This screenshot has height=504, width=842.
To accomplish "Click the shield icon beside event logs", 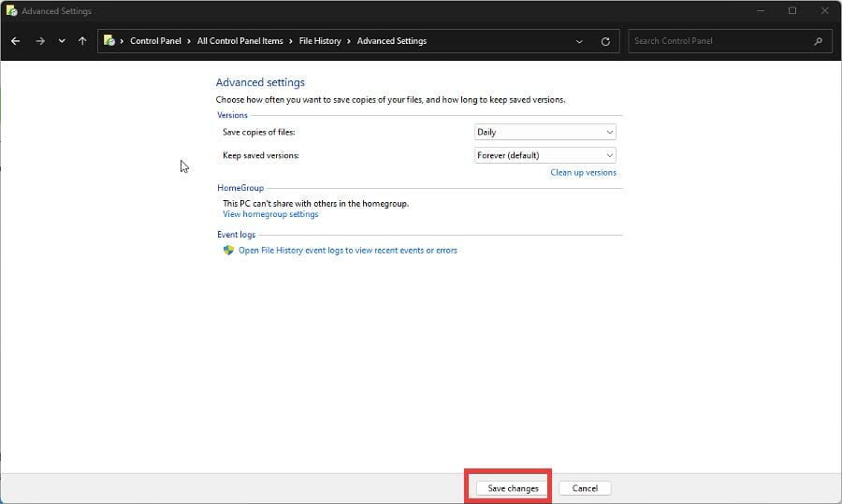I will coord(229,250).
